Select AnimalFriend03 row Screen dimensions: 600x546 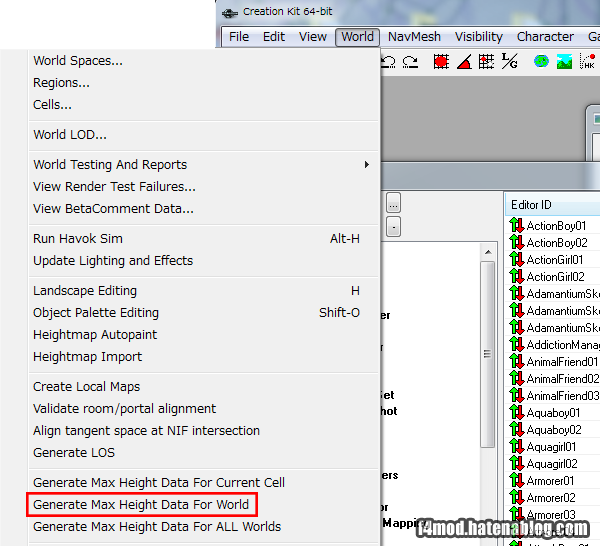553,396
